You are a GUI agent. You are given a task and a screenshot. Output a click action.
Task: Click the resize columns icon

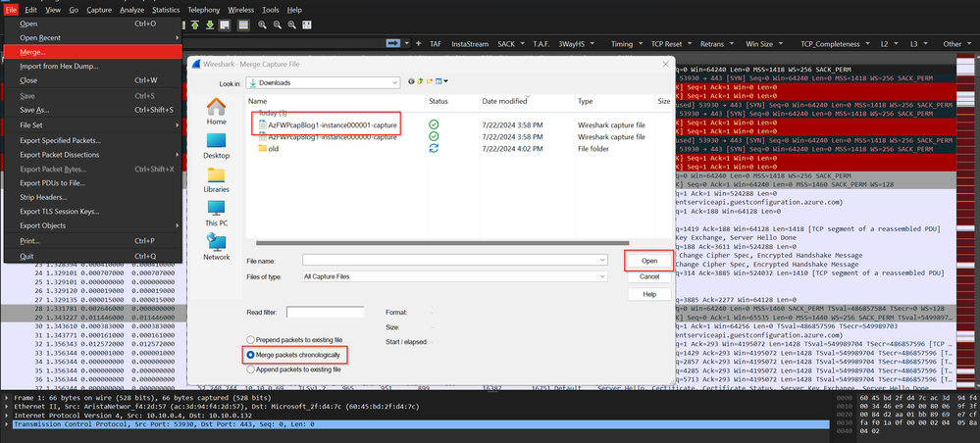306,25
